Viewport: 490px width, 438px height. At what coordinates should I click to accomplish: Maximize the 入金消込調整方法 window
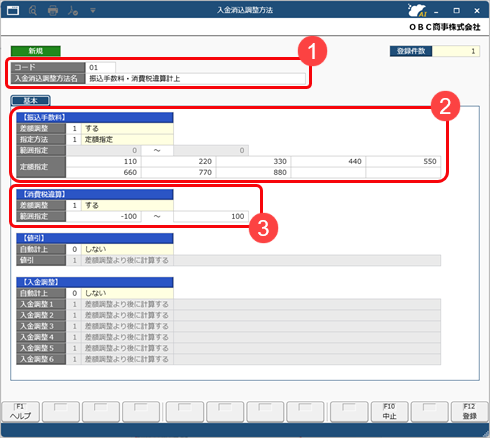point(457,11)
